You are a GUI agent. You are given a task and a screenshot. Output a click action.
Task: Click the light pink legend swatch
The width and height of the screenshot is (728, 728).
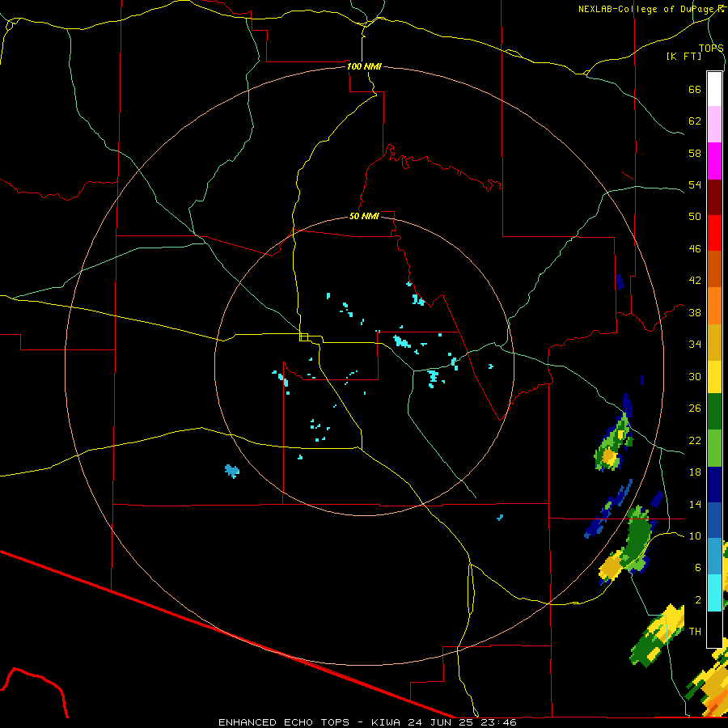click(714, 125)
